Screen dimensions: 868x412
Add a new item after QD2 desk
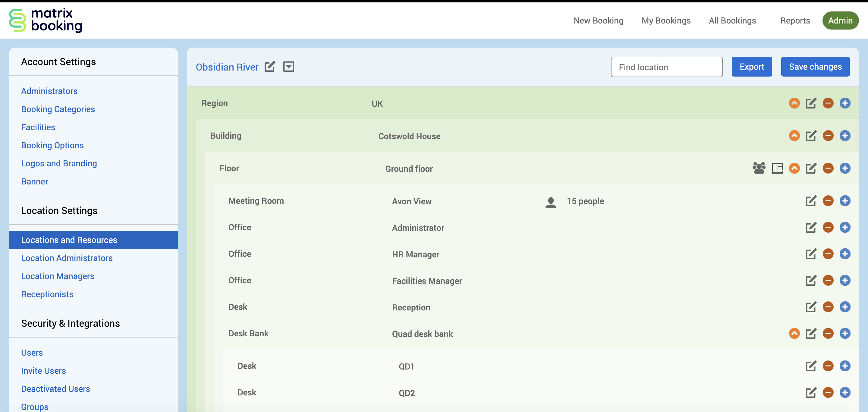844,393
